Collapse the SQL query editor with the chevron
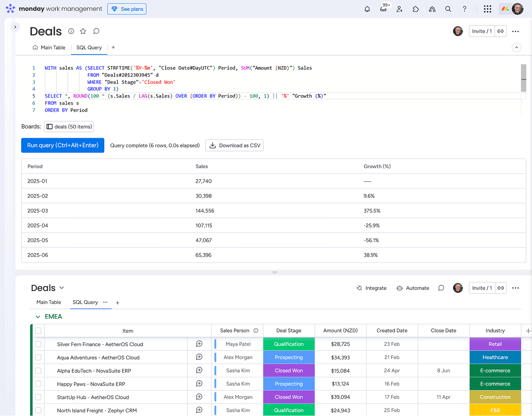532x416 pixels. (516, 47)
